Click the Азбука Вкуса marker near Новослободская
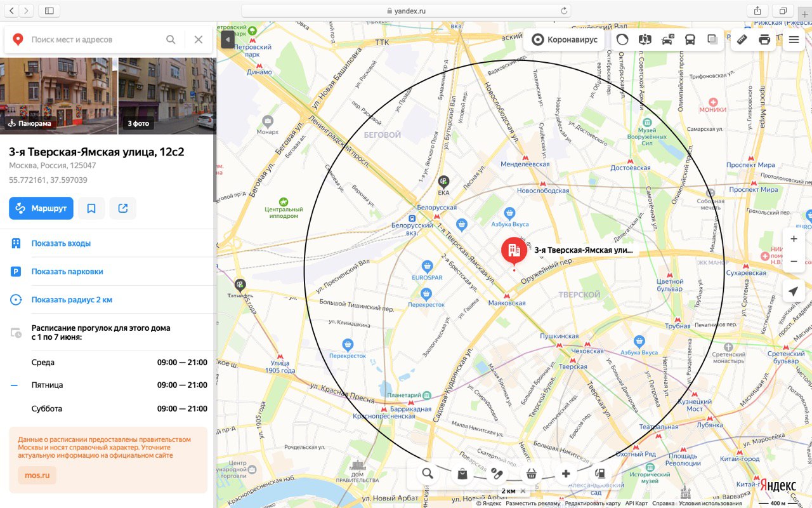This screenshot has width=812, height=508. 509,213
